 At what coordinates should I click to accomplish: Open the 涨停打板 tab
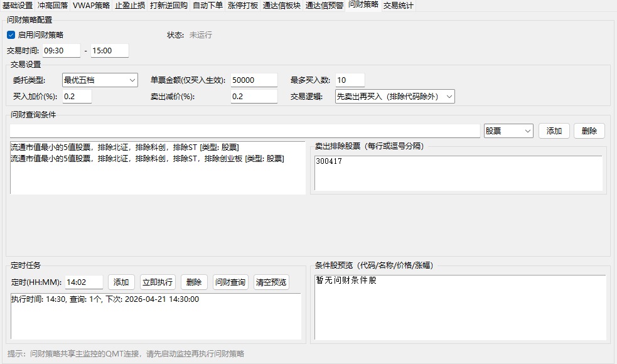243,6
